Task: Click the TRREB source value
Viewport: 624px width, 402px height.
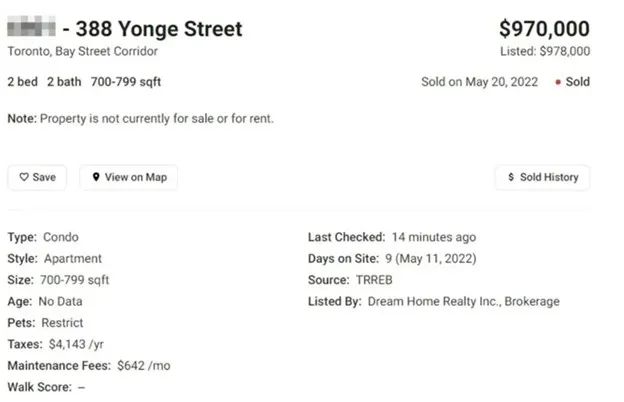Action: point(374,280)
